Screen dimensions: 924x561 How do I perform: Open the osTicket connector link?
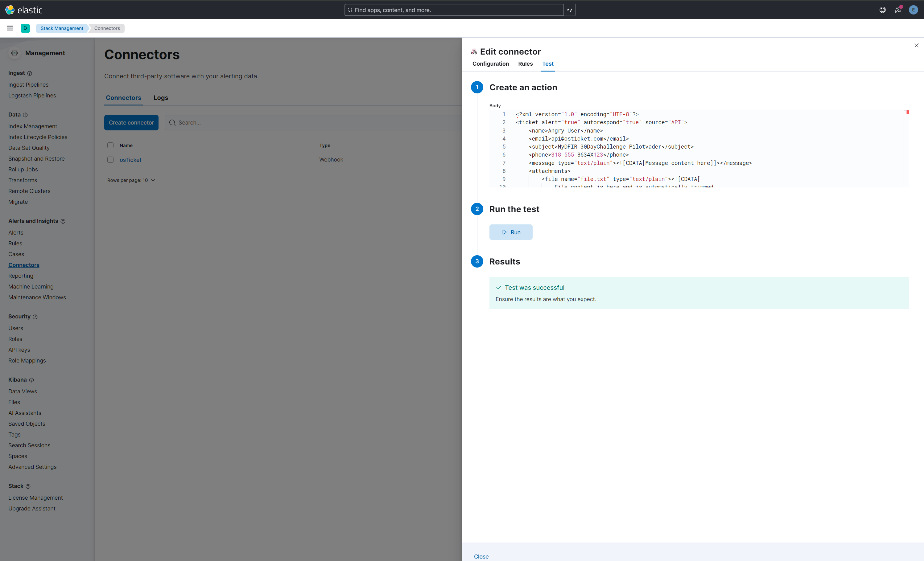pyautogui.click(x=130, y=160)
